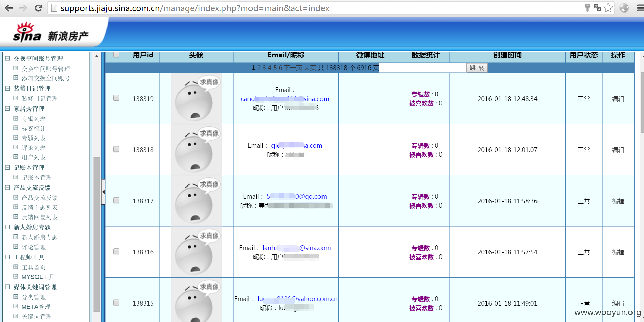Click the avatar image of user 138316

(196, 252)
